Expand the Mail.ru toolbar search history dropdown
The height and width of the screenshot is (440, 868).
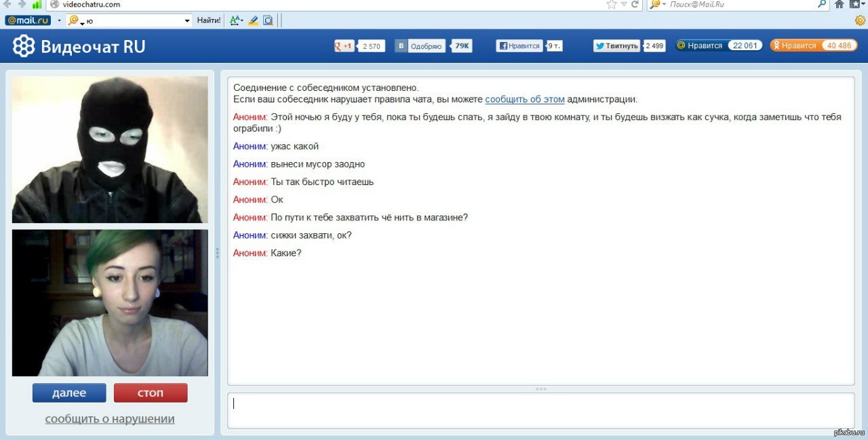coord(188,20)
